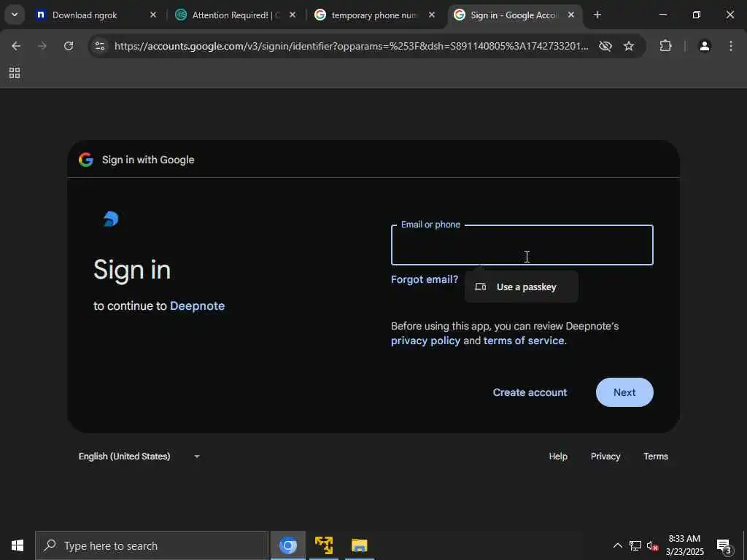Click the network tray icon
Viewport: 747px width, 560px height.
pos(635,545)
